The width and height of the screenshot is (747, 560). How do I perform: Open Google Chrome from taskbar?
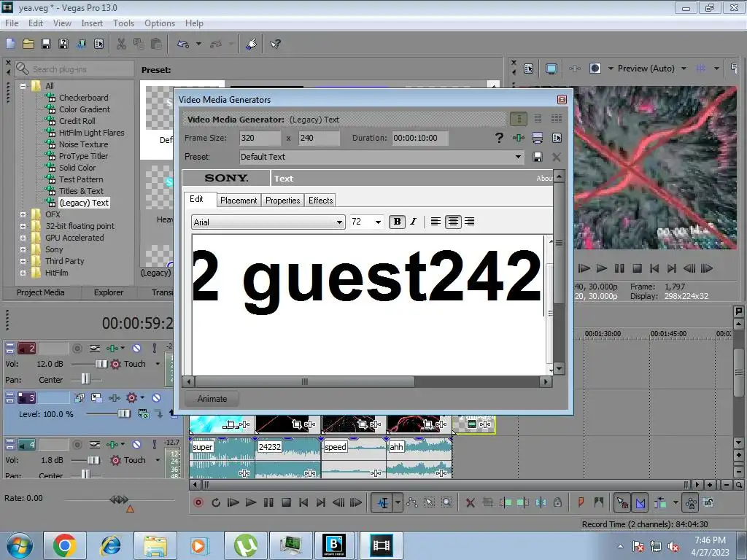(65, 545)
